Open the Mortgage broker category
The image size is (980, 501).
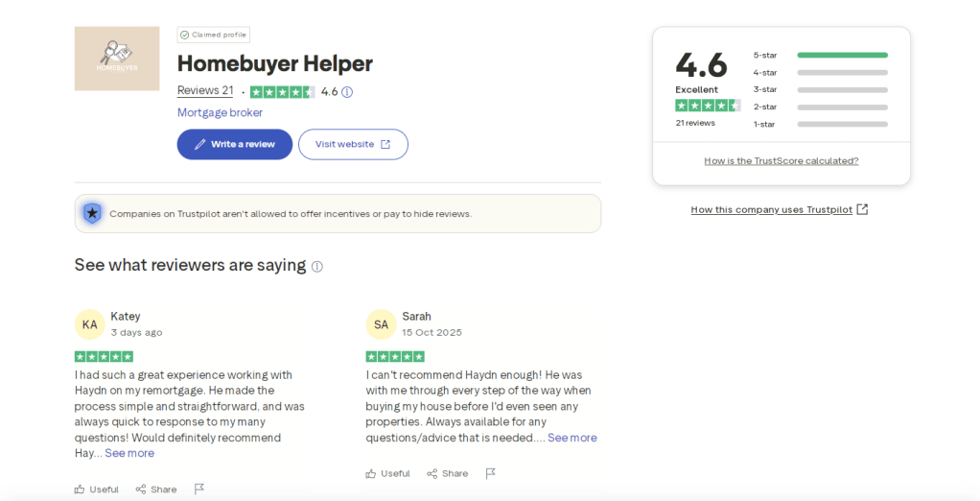click(220, 112)
